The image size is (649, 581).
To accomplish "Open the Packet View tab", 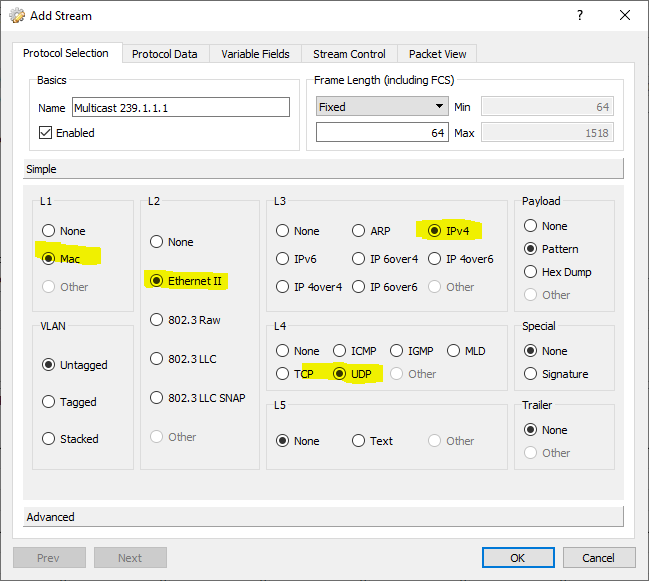I will (437, 54).
